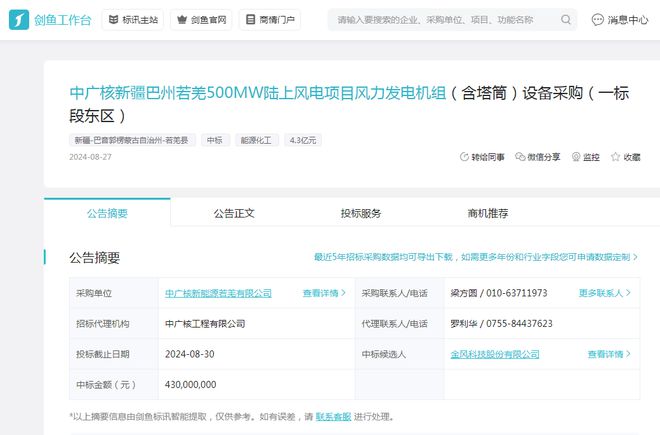Click the 联系客服 link

click(333, 416)
